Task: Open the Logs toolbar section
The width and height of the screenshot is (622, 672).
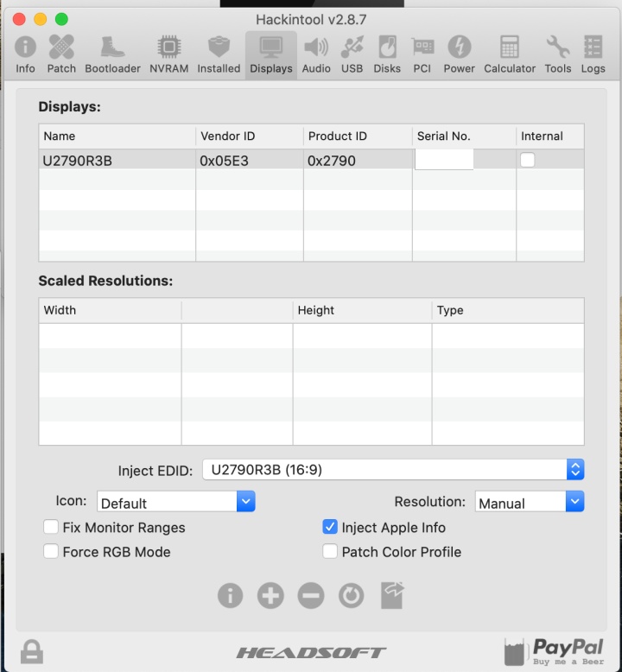Action: [x=593, y=54]
